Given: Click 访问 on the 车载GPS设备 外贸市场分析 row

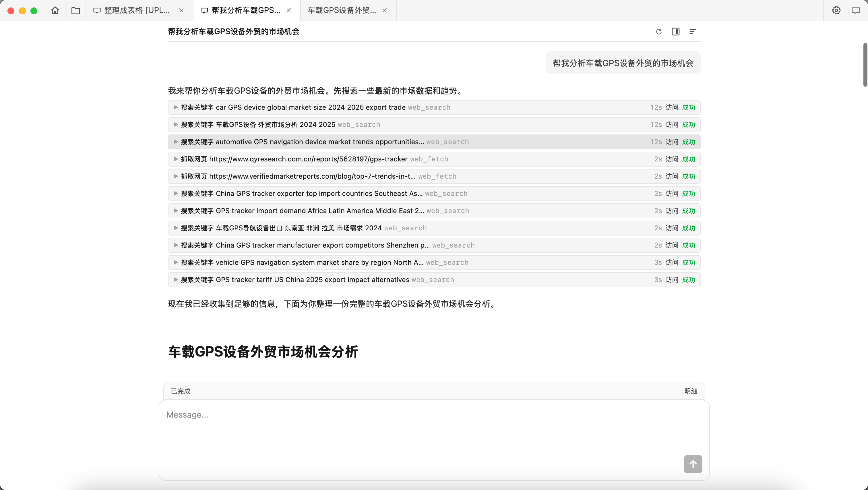Looking at the screenshot, I should point(672,124).
